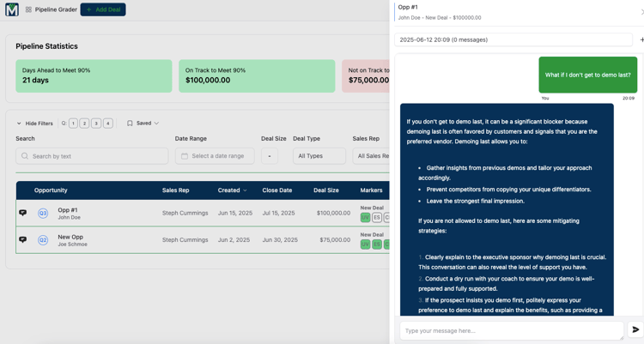Click the Pipeline Statistics heading
The height and width of the screenshot is (344, 644).
pyautogui.click(x=47, y=46)
